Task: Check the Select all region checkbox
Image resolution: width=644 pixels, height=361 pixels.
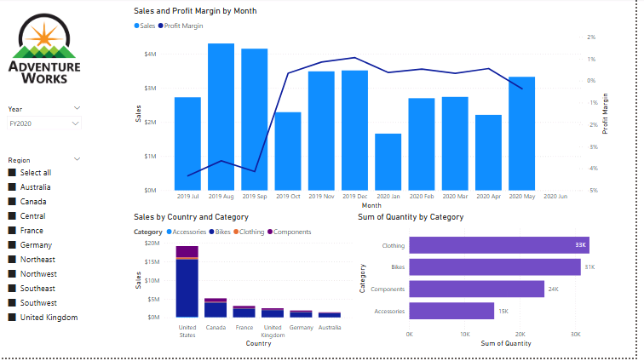Action: (13, 173)
